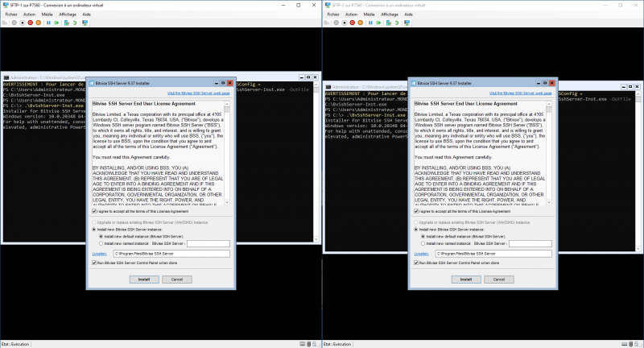Click grey Start icon in SFTP-1 toolbar
Viewport: 644px width, 348px height.
pos(14,23)
